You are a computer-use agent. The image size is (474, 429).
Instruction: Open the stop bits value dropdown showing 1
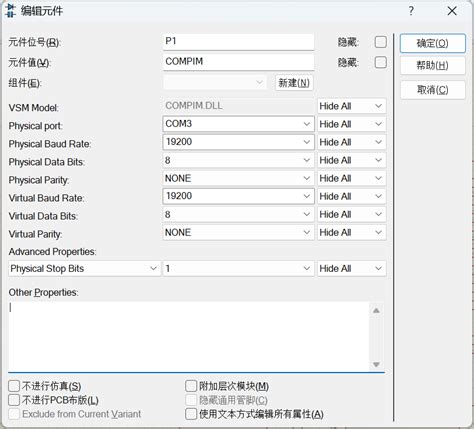238,268
